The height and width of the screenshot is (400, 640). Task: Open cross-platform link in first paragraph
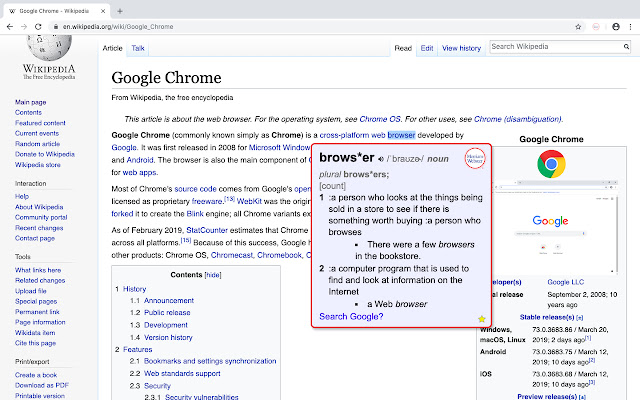(x=344, y=135)
